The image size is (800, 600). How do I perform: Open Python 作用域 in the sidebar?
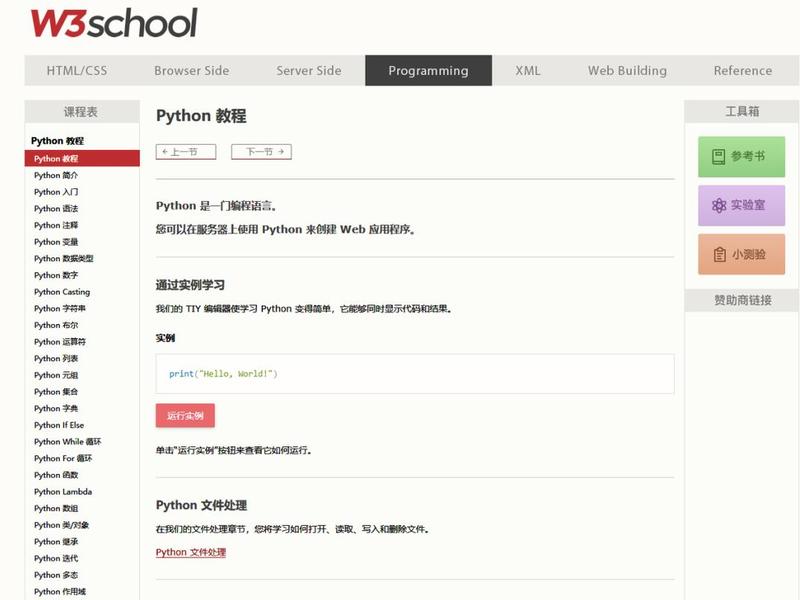(60, 592)
